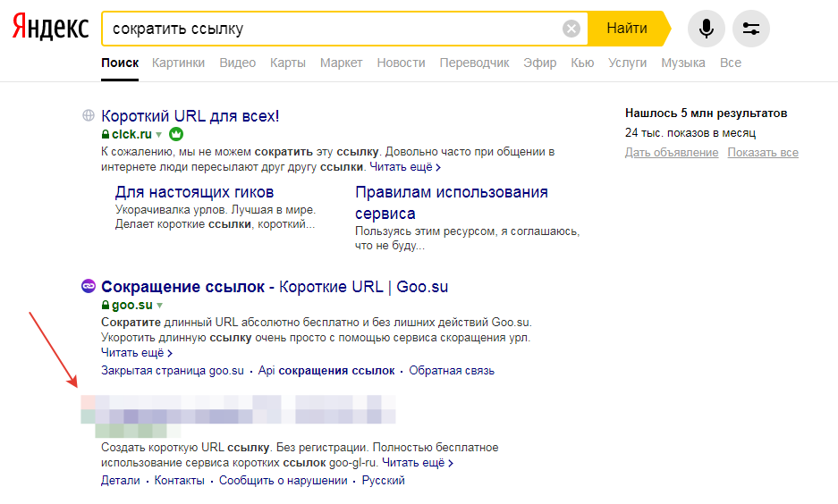The height and width of the screenshot is (504, 838).
Task: Start voice search with the microphone icon
Action: point(706,29)
